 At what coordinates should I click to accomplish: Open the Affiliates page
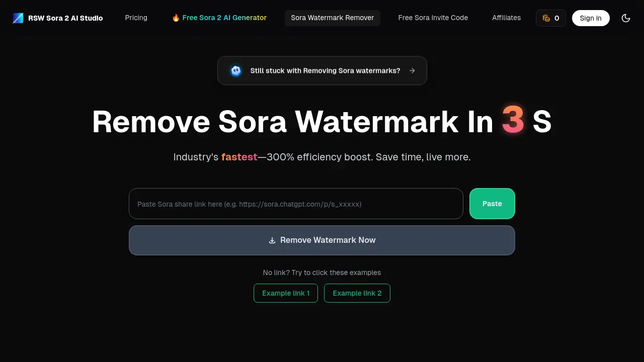[x=507, y=18]
